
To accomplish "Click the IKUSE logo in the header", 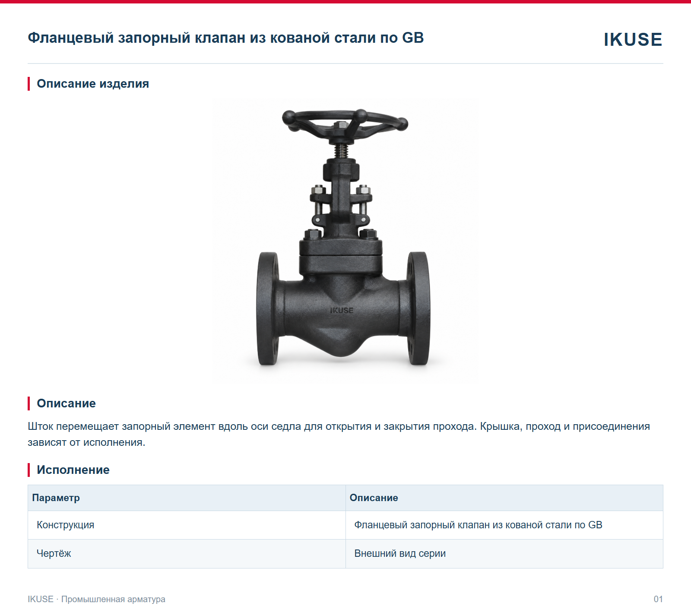I will click(x=633, y=39).
